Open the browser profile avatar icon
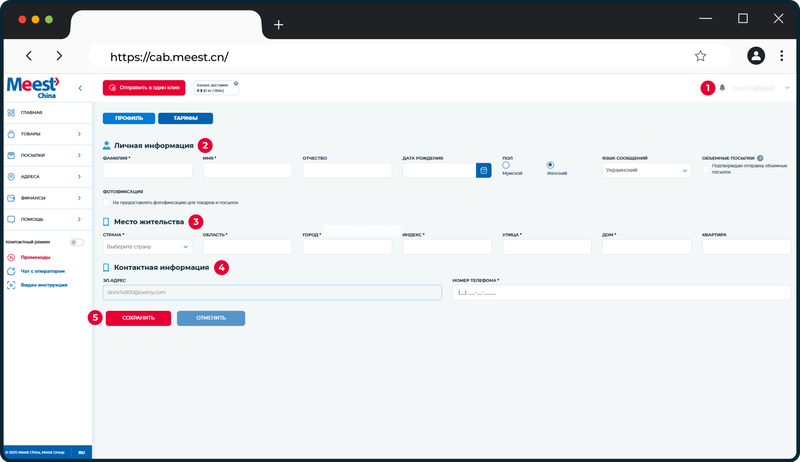This screenshot has height=462, width=800. pos(756,56)
